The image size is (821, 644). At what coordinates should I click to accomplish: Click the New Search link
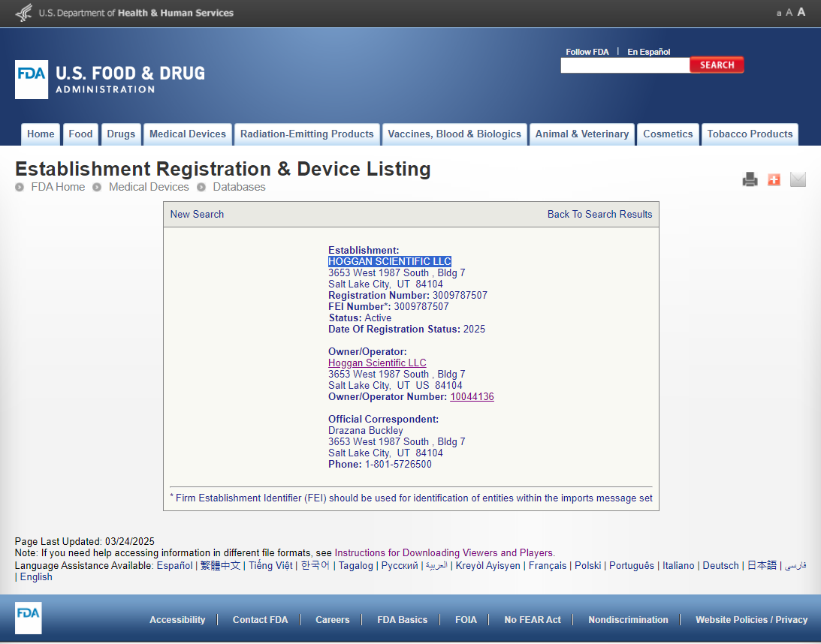(x=197, y=214)
